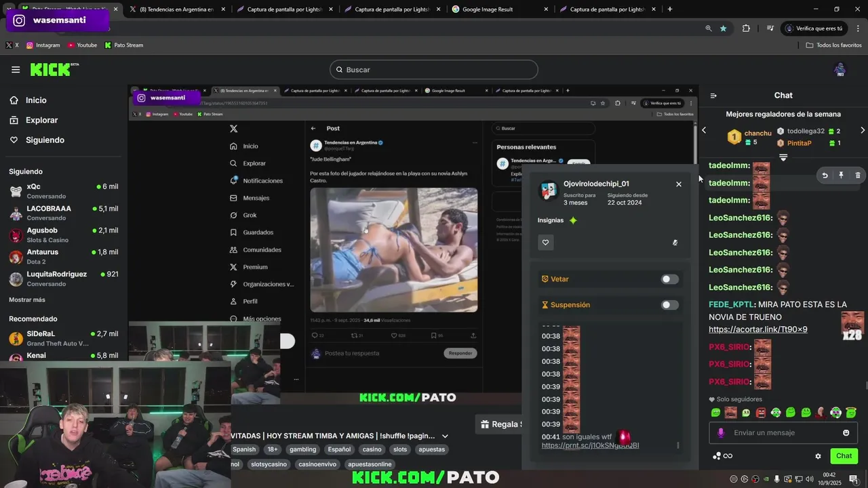868x488 pixels.
Task: Toggle the Suspensión switch
Action: pyautogui.click(x=669, y=305)
